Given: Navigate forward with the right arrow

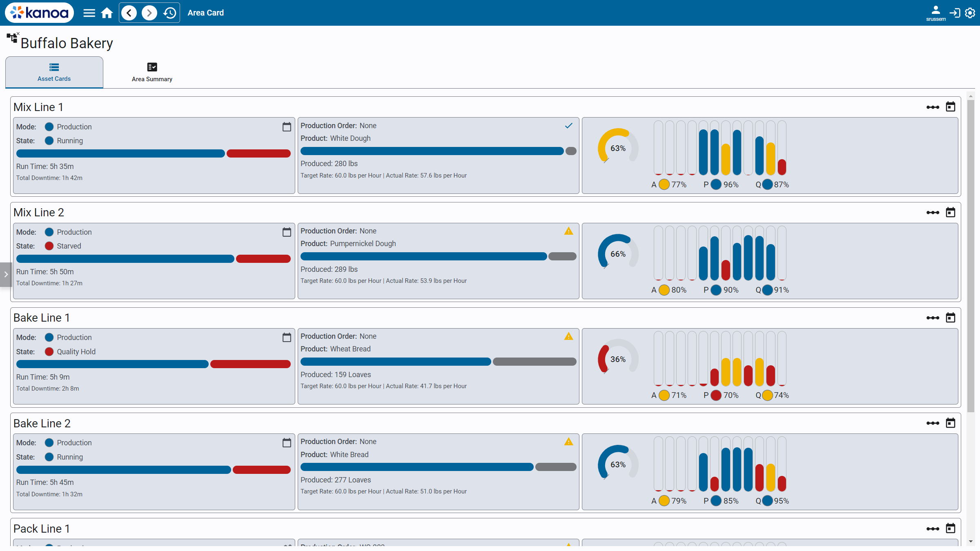Looking at the screenshot, I should click(x=149, y=13).
